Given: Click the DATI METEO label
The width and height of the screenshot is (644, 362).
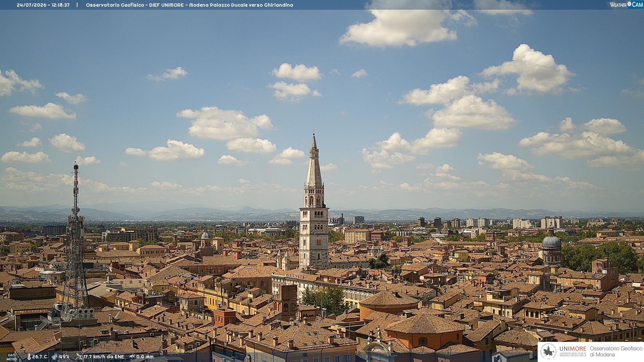Looking at the screenshot, I should tap(12, 357).
